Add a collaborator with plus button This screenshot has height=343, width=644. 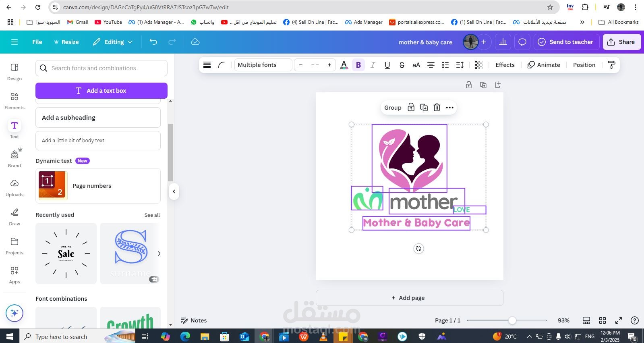point(484,42)
